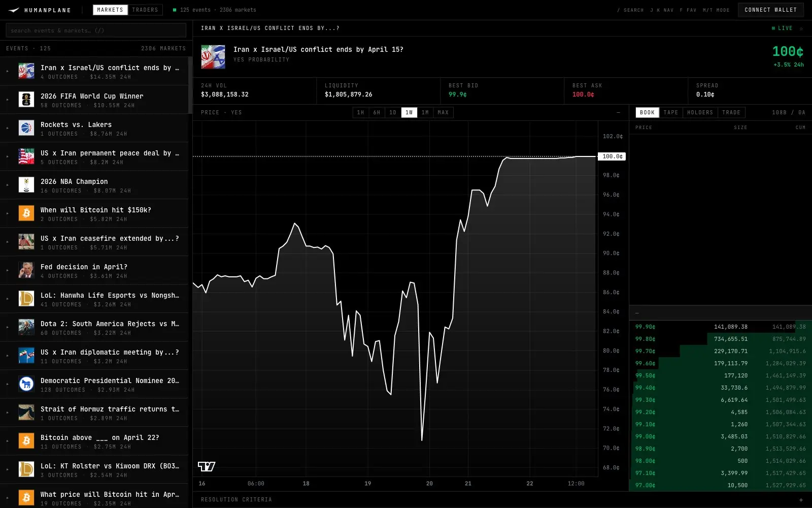Image resolution: width=812 pixels, height=508 pixels.
Task: Click the M/T MODE shortcut hint
Action: coord(716,10)
